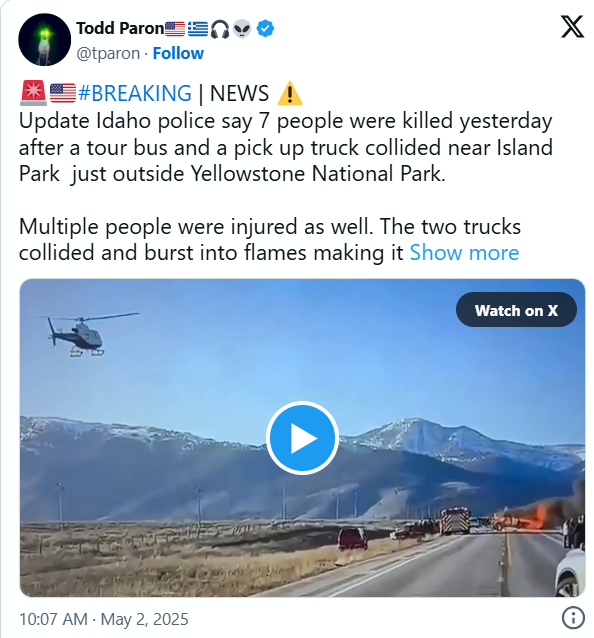The image size is (594, 638).
Task: Click the blue verified checkmark badge
Action: pyautogui.click(x=265, y=29)
